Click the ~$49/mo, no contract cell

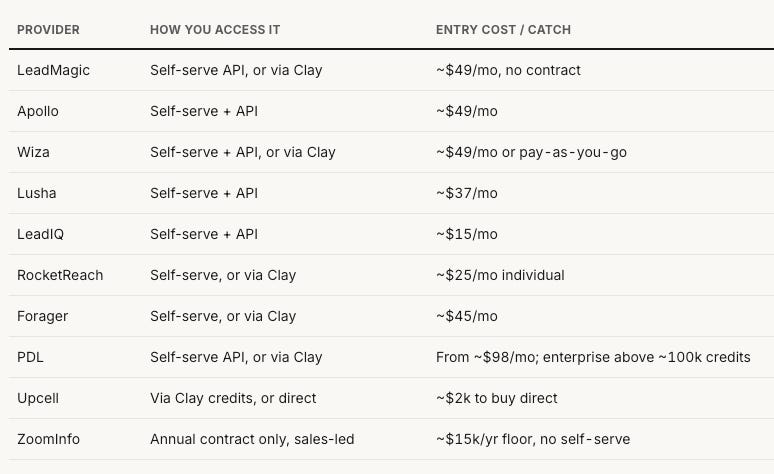pyautogui.click(x=508, y=70)
